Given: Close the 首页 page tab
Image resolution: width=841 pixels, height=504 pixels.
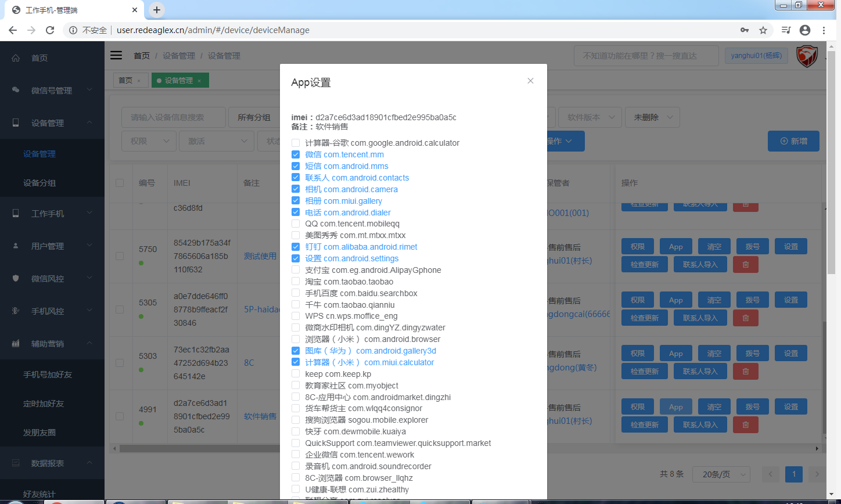Looking at the screenshot, I should pyautogui.click(x=139, y=81).
